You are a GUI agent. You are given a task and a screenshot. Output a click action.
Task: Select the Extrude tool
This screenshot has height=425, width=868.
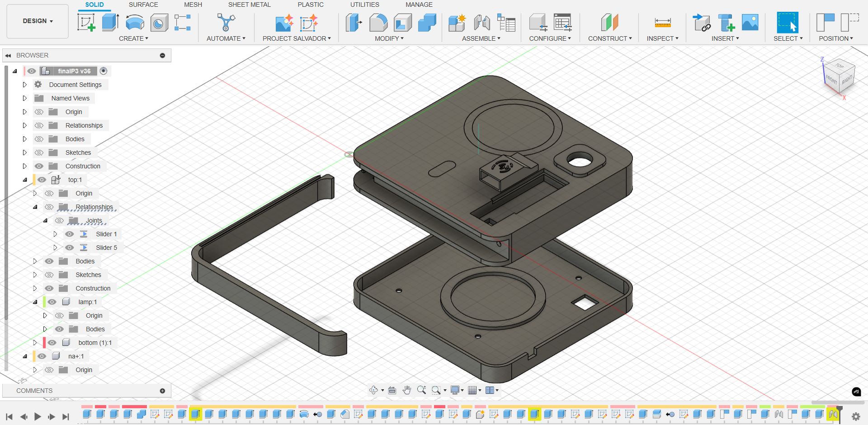(x=110, y=22)
